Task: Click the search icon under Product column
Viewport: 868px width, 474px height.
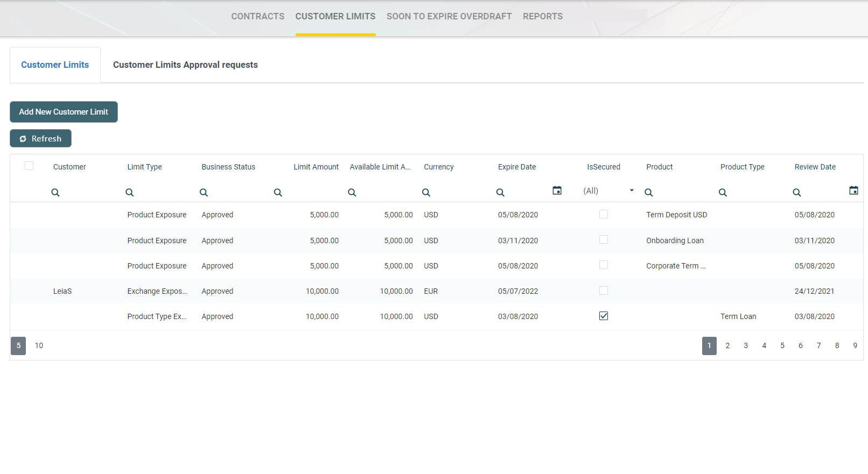Action: (649, 193)
